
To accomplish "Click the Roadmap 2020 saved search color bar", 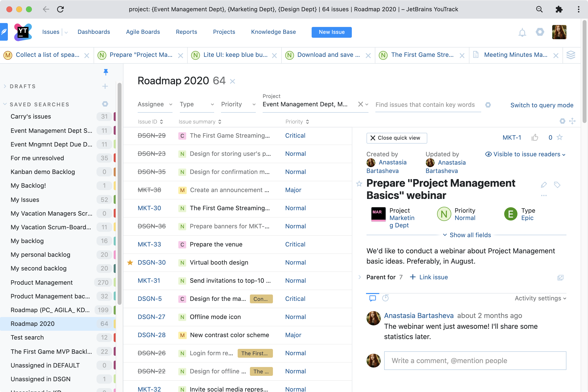I will pyautogui.click(x=114, y=323).
